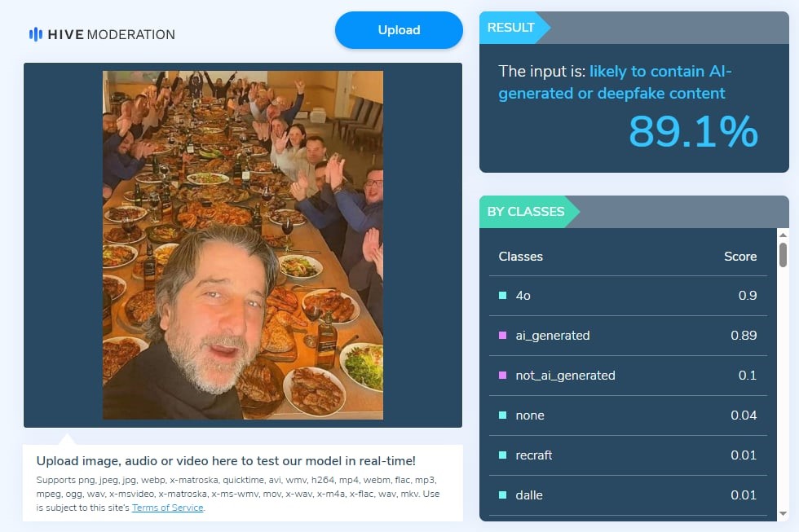This screenshot has height=532, width=799.
Task: Click the purple marker beside ai_generated
Action: [502, 336]
